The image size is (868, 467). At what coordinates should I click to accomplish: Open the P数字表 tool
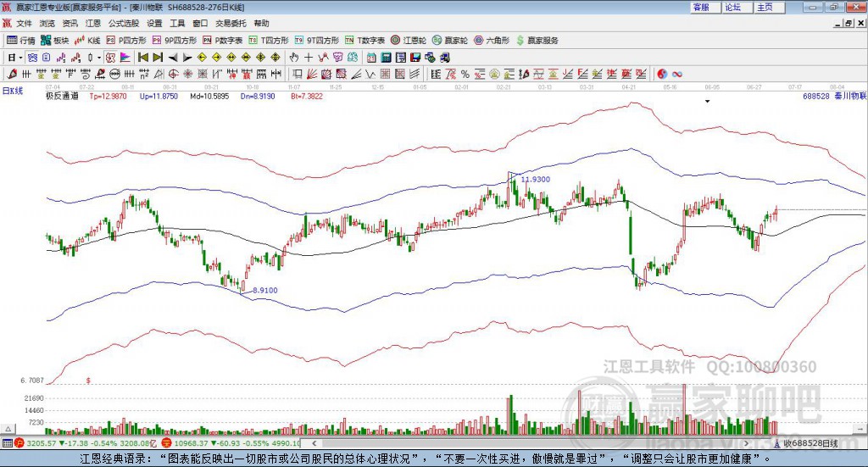[223, 41]
